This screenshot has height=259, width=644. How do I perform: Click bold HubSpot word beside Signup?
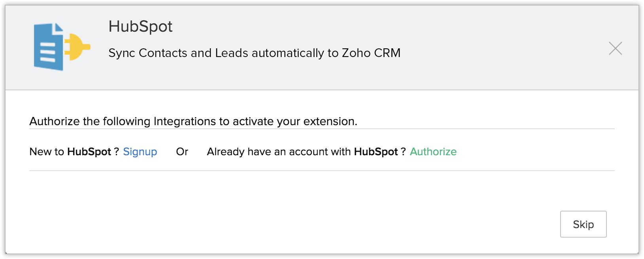(x=89, y=152)
